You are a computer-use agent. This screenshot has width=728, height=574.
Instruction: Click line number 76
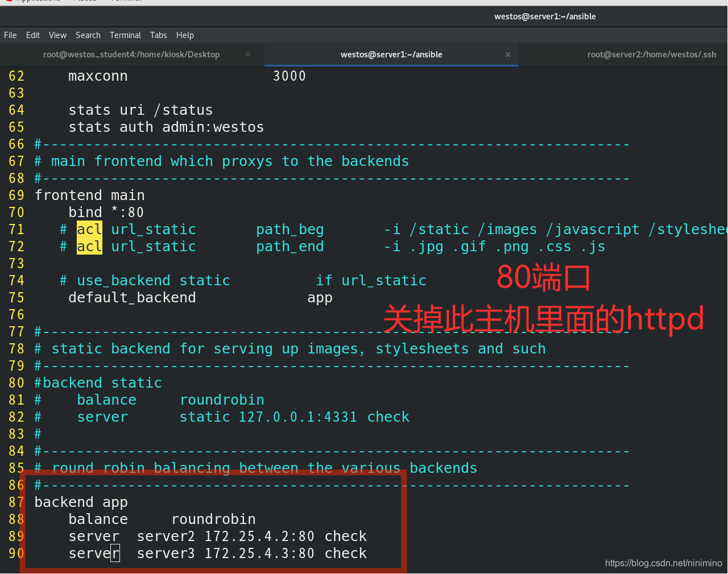[16, 315]
